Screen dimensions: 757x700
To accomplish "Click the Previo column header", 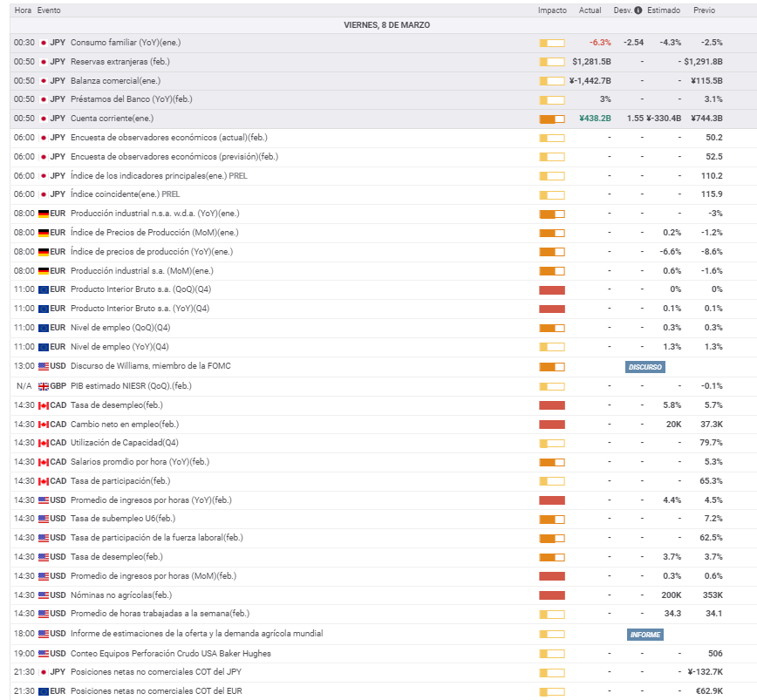I will 704,10.
